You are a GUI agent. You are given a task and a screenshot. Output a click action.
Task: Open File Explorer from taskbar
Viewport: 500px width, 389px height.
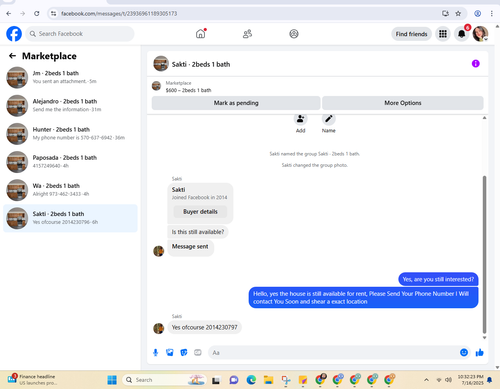click(x=268, y=380)
